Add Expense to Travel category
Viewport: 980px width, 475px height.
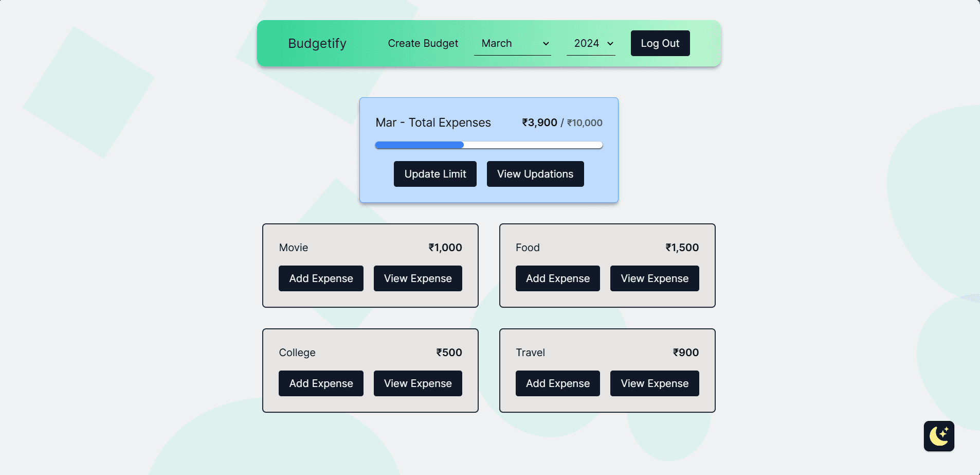(558, 383)
